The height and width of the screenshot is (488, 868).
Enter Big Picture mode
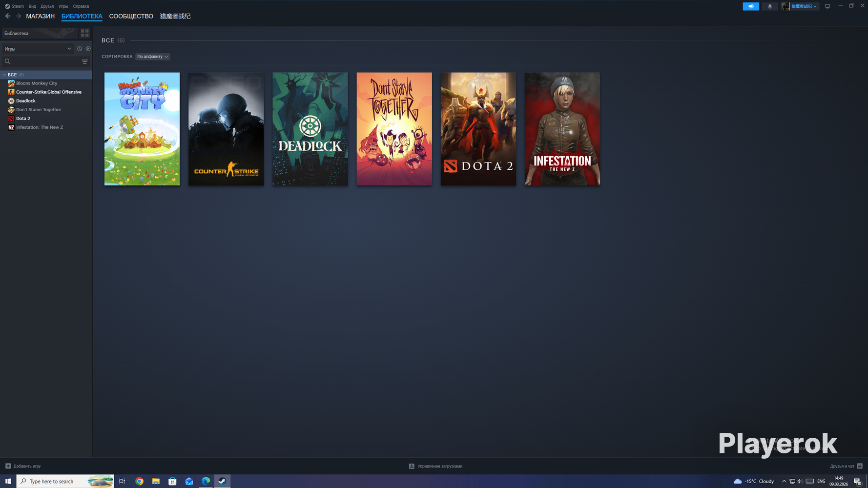pos(827,6)
